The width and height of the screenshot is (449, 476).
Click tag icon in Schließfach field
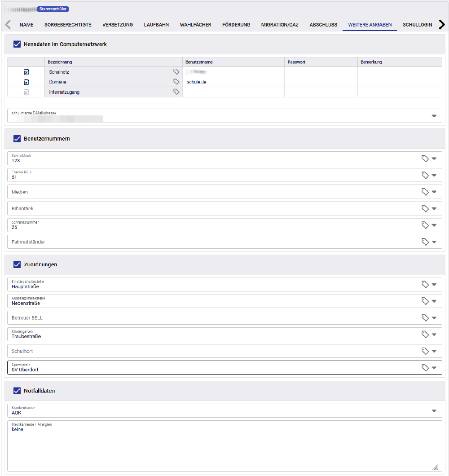point(425,159)
